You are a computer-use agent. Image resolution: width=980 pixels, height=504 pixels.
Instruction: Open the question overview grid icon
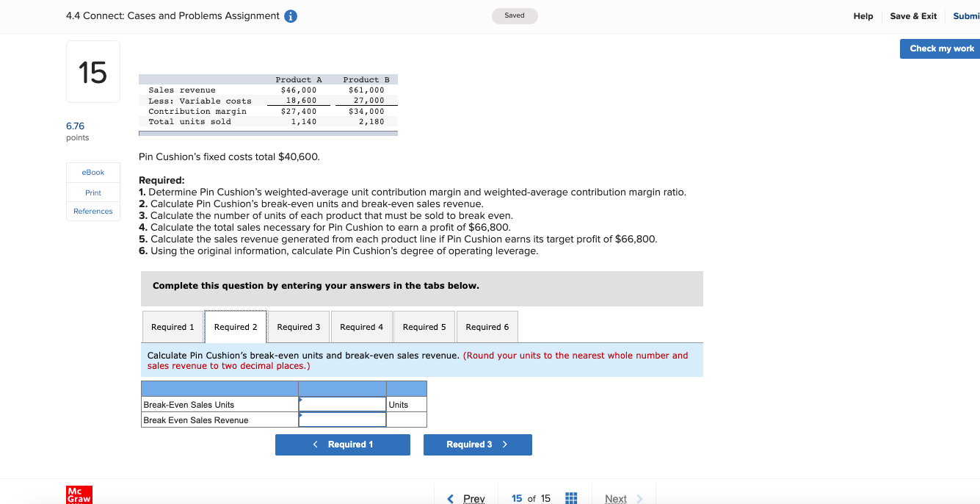(571, 498)
